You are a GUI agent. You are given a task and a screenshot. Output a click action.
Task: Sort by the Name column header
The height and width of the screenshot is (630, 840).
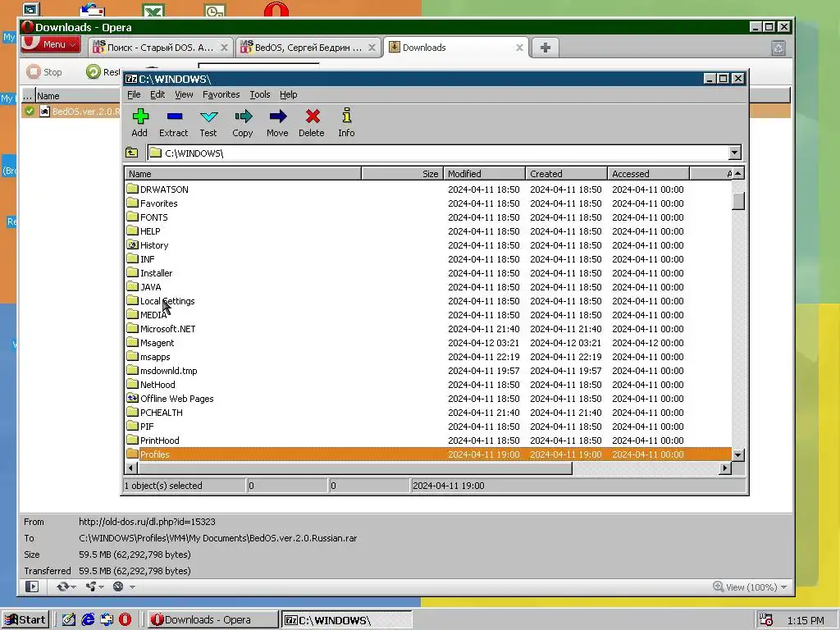click(x=243, y=174)
